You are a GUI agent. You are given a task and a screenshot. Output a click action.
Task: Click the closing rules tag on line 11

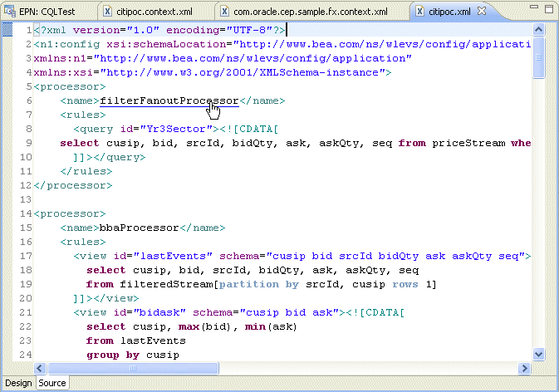86,171
